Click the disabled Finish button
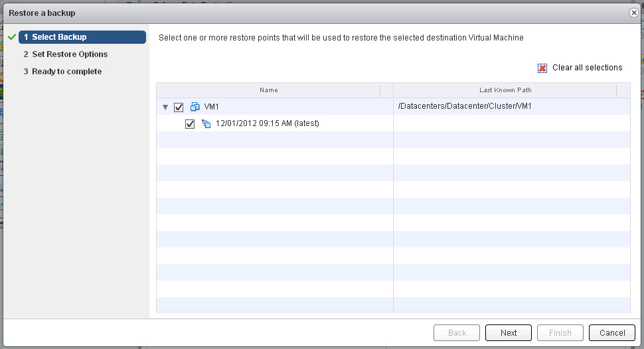644x349 pixels. tap(560, 332)
